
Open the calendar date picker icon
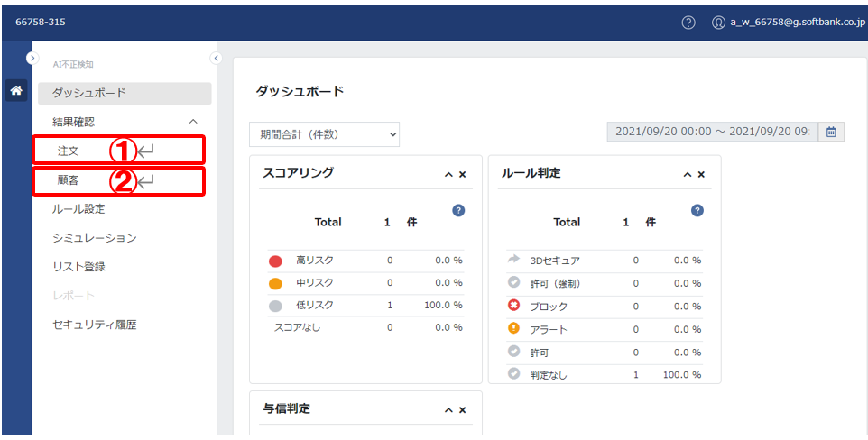tap(831, 132)
